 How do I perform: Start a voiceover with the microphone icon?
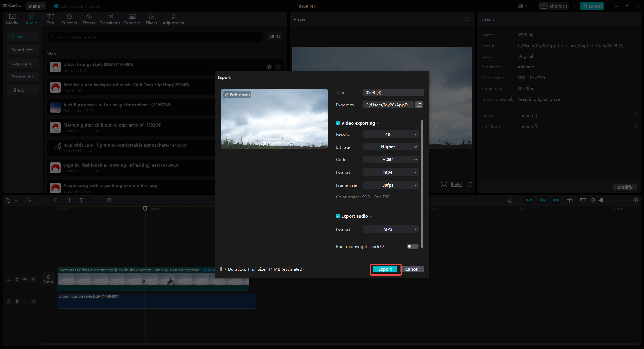click(510, 200)
